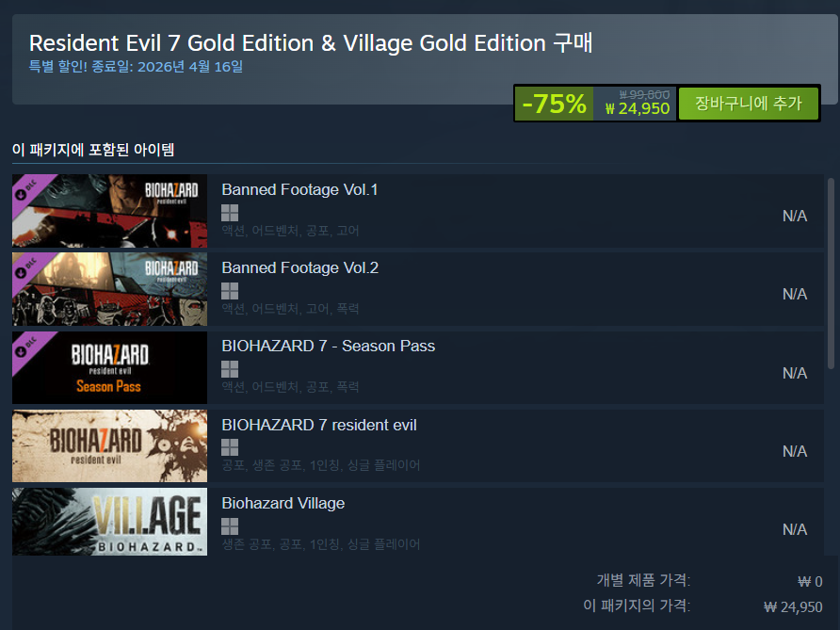Open Biohazard Village title link

[x=283, y=503]
